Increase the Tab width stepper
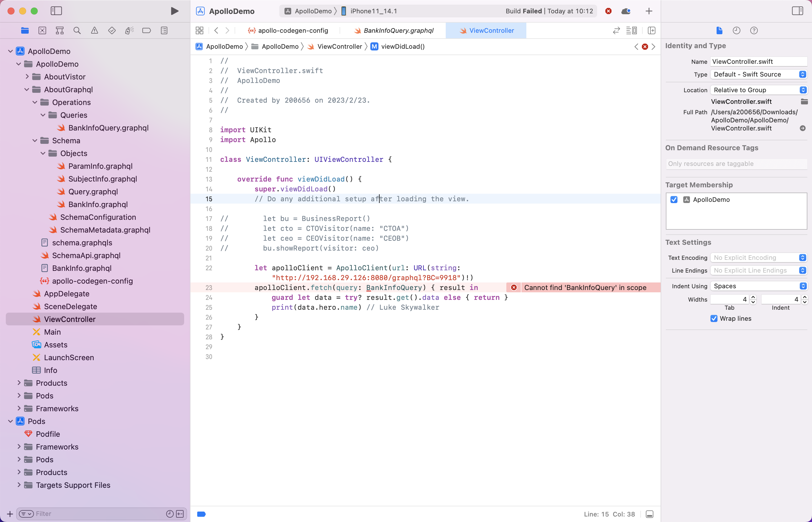The width and height of the screenshot is (812, 522). pos(753,297)
